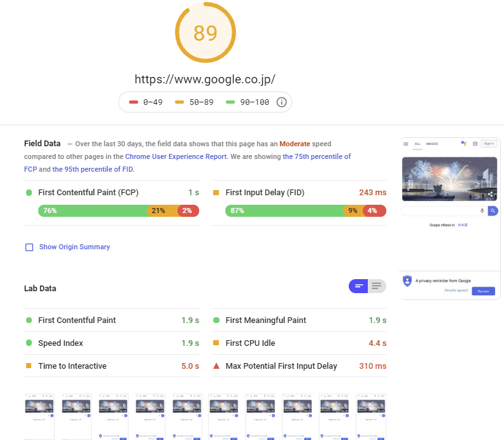Click the Sign in button in preview
This screenshot has height=440, width=504.
click(x=489, y=144)
